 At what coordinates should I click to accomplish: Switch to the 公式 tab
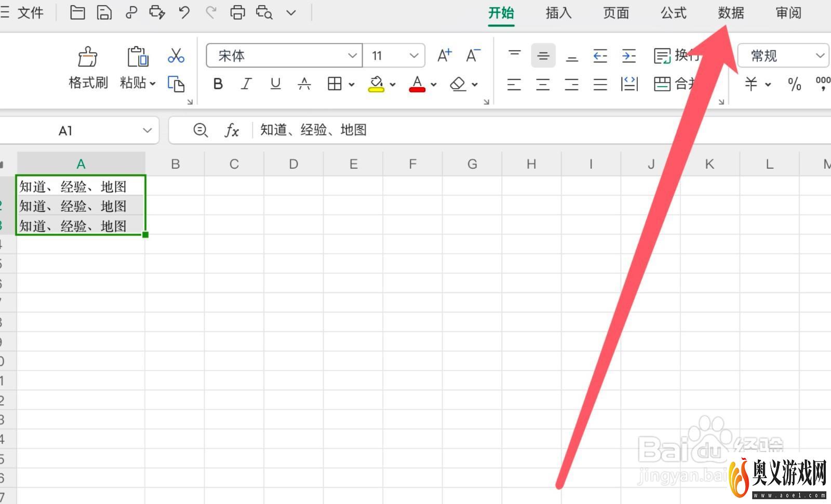click(674, 13)
